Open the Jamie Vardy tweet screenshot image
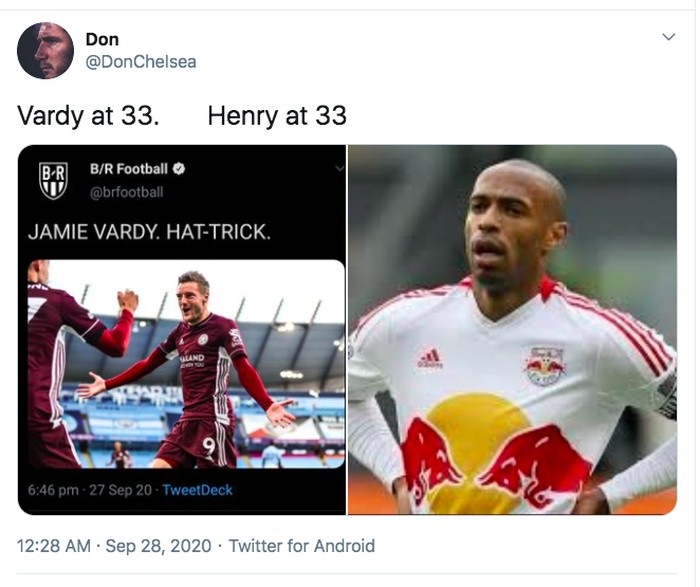Screen dimensions: 700x587 (x=185, y=365)
